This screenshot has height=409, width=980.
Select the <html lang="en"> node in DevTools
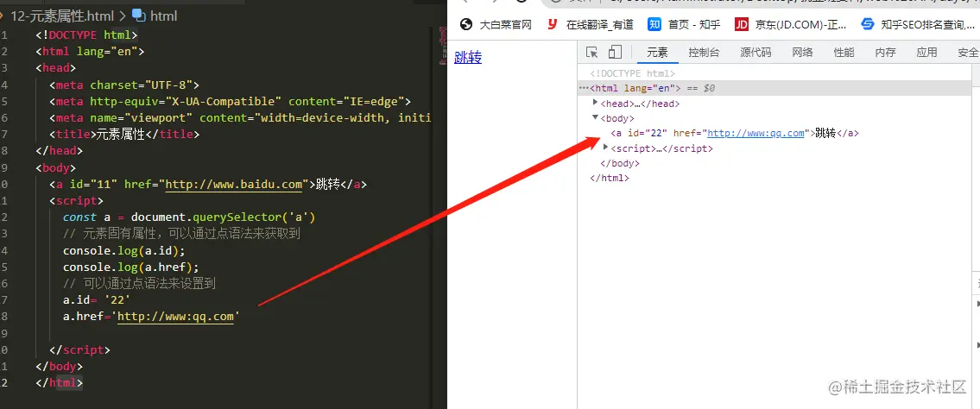click(x=635, y=89)
